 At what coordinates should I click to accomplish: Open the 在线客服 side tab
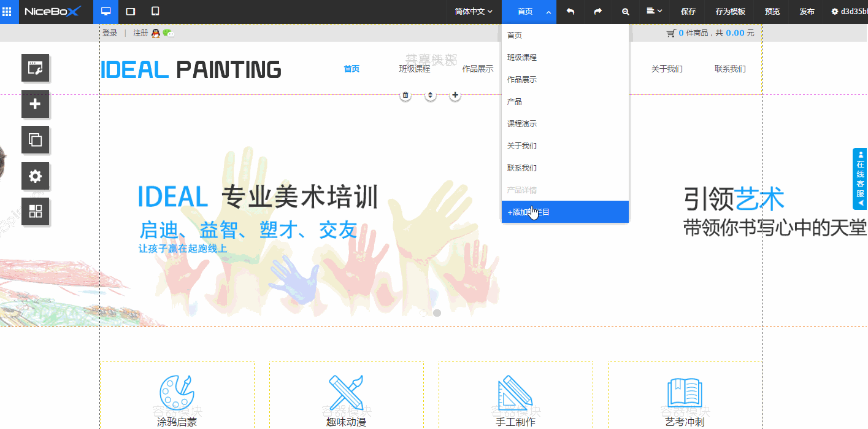[x=860, y=179]
